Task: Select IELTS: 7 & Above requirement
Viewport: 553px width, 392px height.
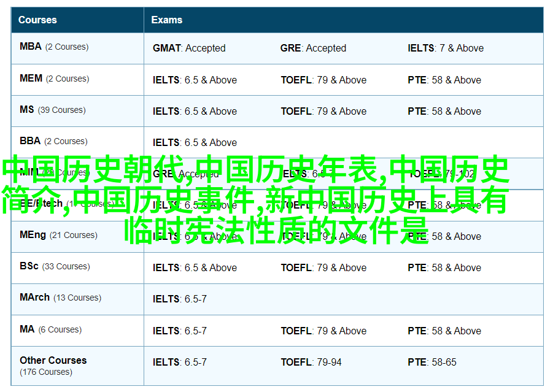Action: [446, 48]
